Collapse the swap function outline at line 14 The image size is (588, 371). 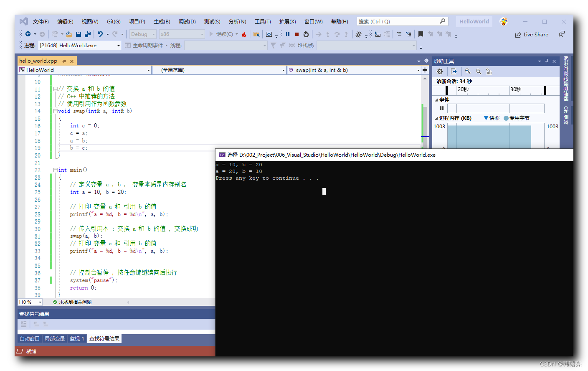point(55,111)
